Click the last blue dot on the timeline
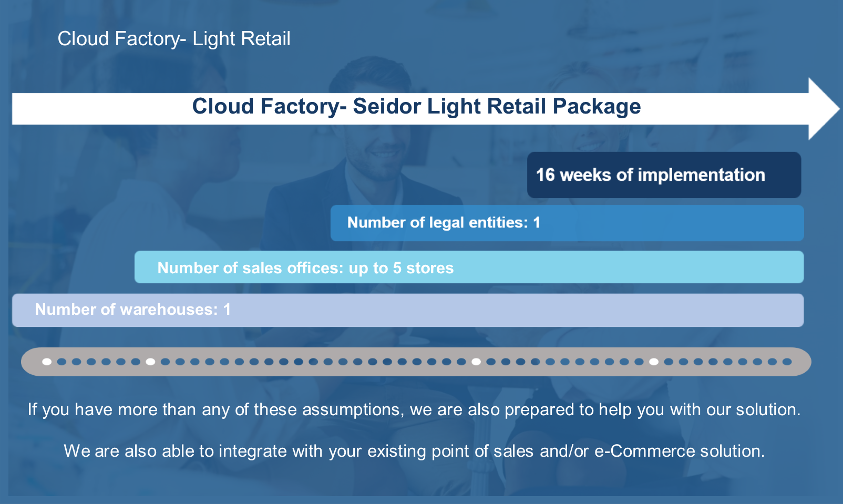Image resolution: width=843 pixels, height=504 pixels. click(x=787, y=362)
